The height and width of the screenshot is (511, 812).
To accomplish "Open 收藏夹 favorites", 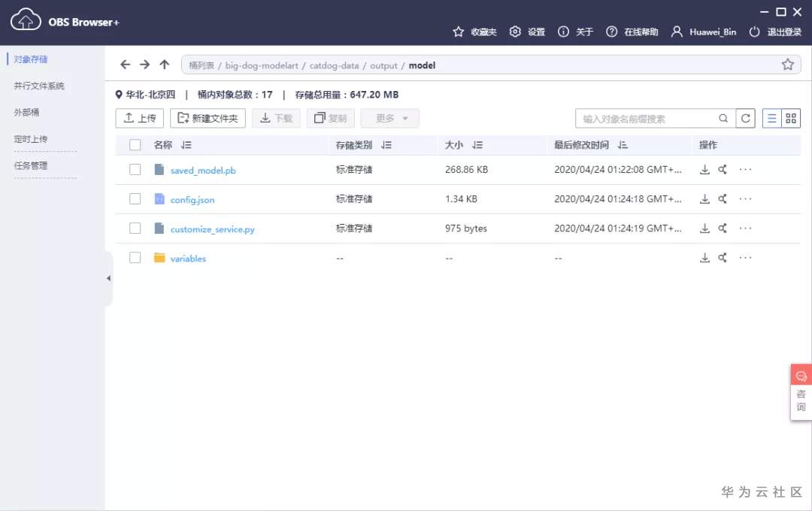I will tap(474, 32).
